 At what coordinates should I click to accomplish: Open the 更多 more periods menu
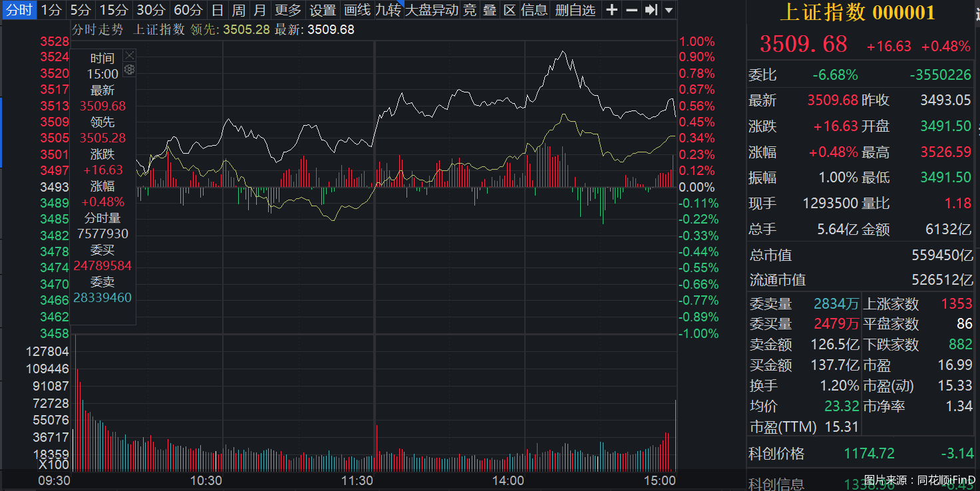[288, 10]
